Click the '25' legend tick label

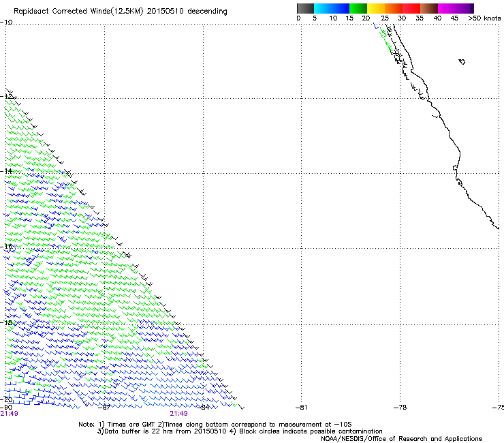click(385, 18)
